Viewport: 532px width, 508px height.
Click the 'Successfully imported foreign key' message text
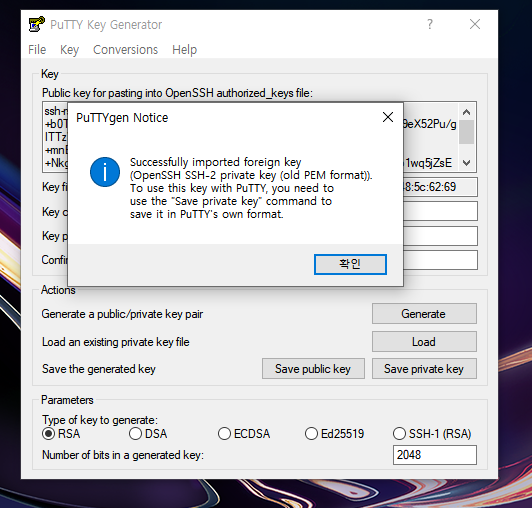(215, 162)
